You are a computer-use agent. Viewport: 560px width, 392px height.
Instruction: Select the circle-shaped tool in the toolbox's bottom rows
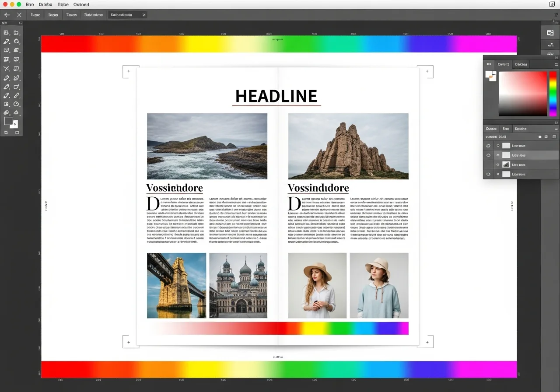[17, 104]
